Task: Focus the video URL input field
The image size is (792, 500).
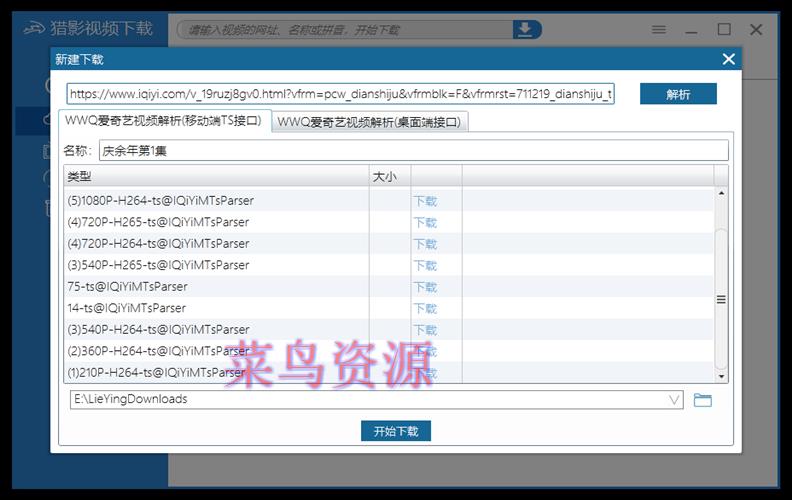Action: (340, 94)
